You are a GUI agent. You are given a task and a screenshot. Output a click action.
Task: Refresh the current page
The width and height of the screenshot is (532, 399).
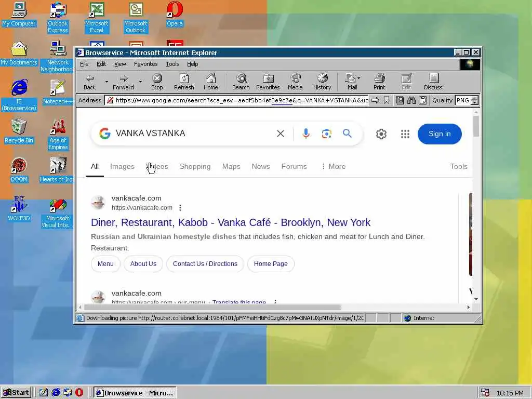click(184, 82)
